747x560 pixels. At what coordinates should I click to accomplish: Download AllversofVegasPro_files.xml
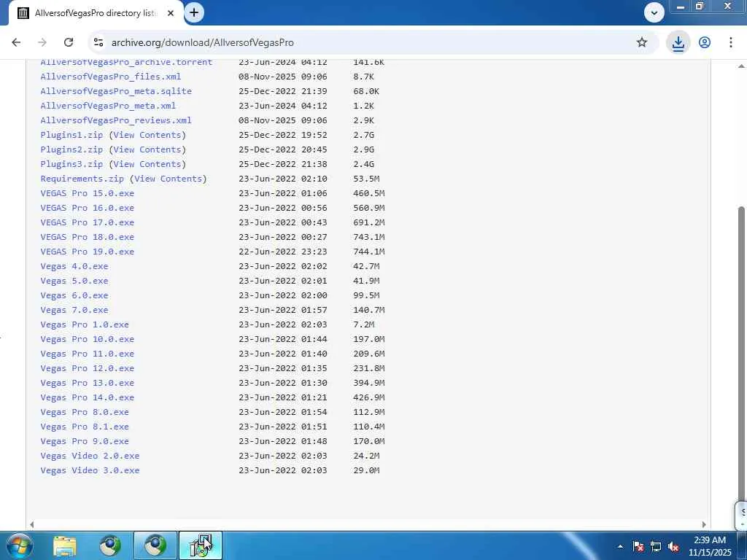click(111, 77)
